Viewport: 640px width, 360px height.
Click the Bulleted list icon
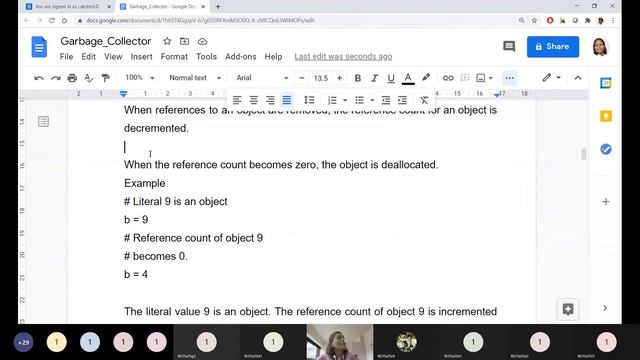click(359, 100)
